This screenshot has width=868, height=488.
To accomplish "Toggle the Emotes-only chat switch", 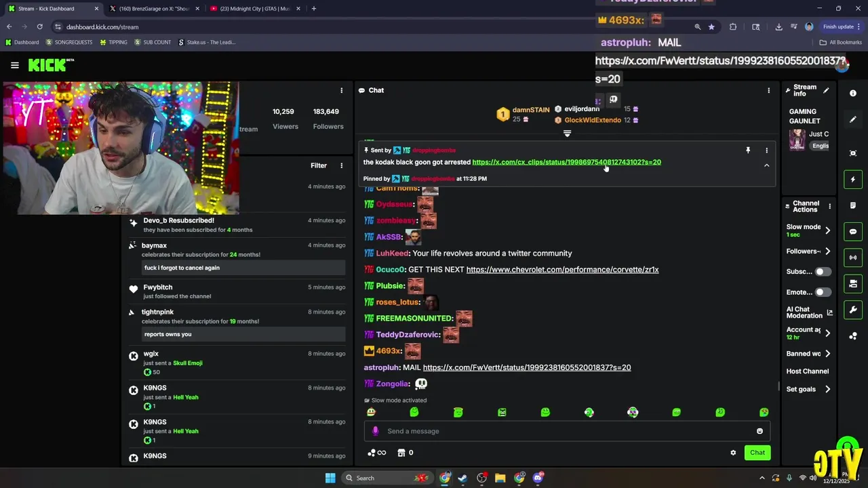I will tap(823, 292).
